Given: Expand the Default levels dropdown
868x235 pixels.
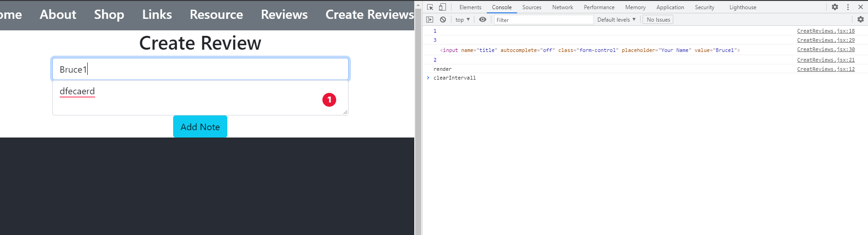Looking at the screenshot, I should [x=616, y=20].
